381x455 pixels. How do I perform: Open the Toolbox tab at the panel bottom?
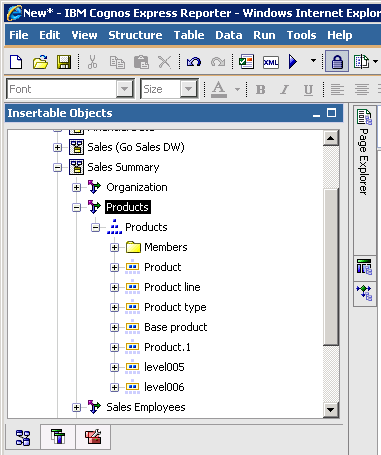click(93, 437)
